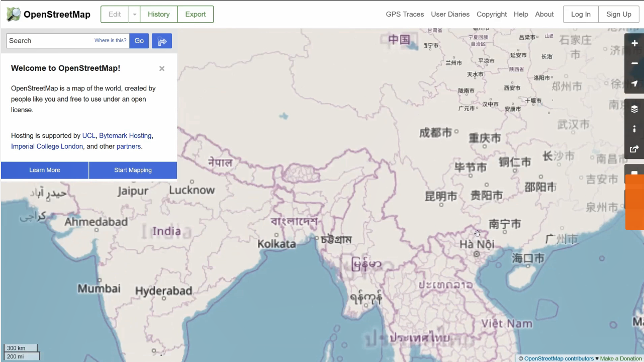Open the Export tab
The image size is (644, 362).
pyautogui.click(x=196, y=14)
